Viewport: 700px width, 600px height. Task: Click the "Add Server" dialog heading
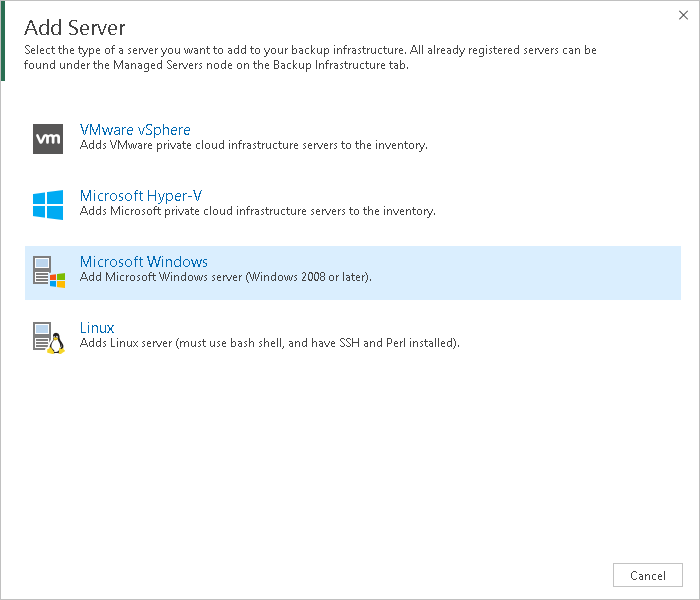pos(75,26)
